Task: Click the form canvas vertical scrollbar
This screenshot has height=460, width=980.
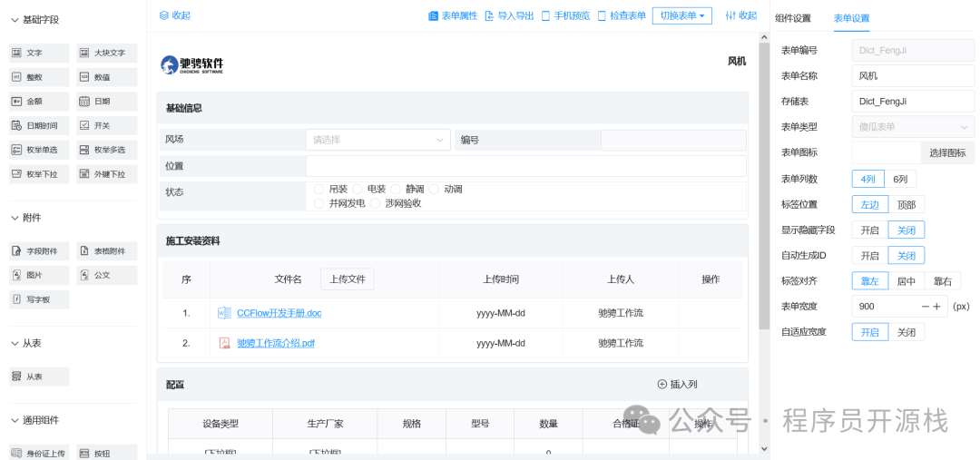Action: (764, 186)
